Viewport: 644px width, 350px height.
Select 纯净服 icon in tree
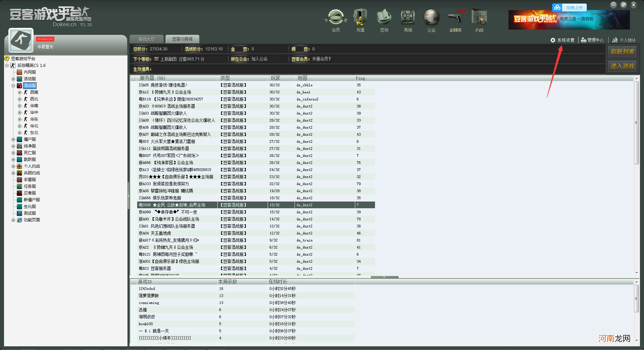tap(19, 146)
